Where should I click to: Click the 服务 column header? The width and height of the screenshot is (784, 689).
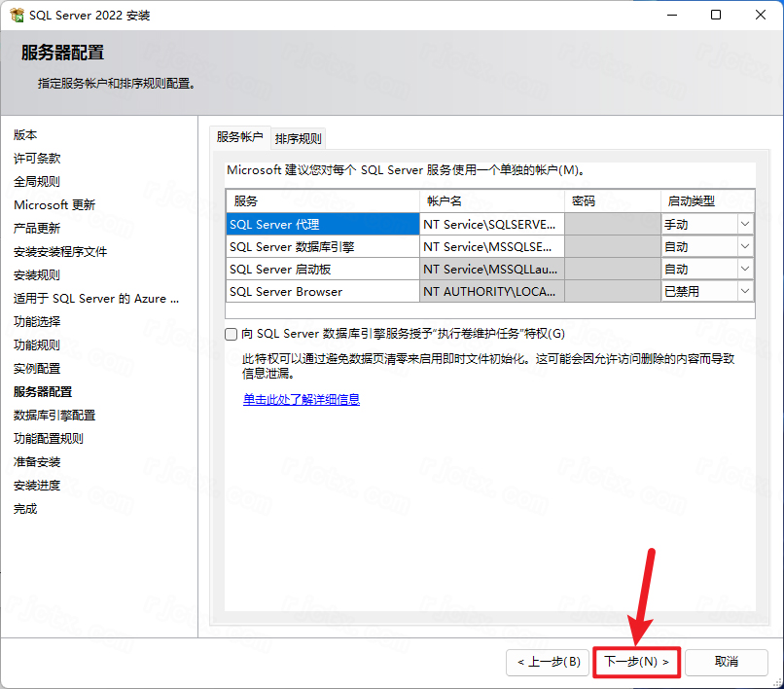(323, 201)
